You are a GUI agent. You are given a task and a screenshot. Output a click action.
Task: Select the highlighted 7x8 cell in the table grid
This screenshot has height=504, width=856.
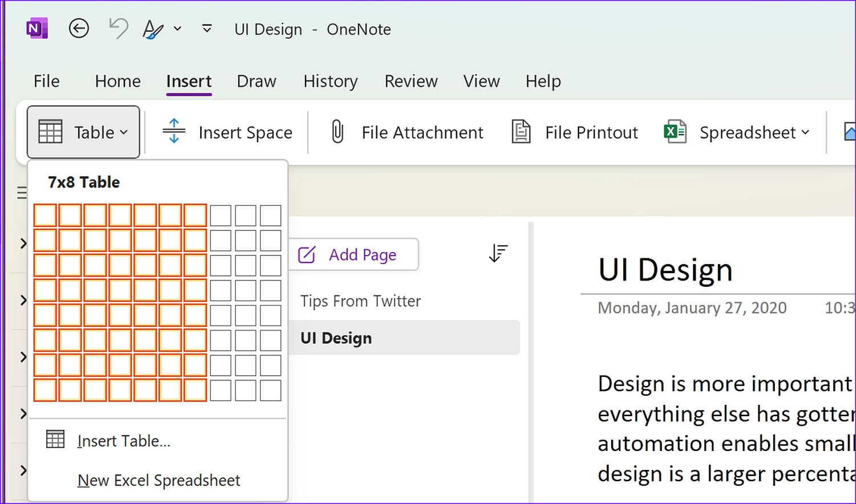pyautogui.click(x=195, y=391)
